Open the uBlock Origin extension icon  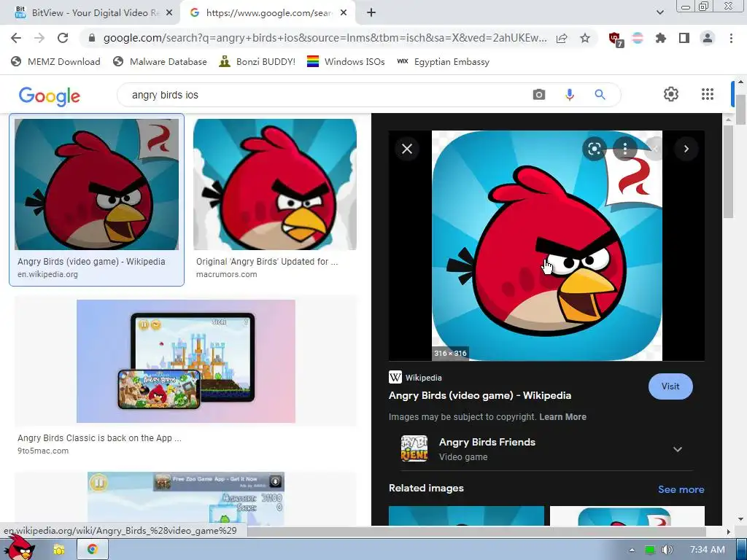(x=616, y=39)
